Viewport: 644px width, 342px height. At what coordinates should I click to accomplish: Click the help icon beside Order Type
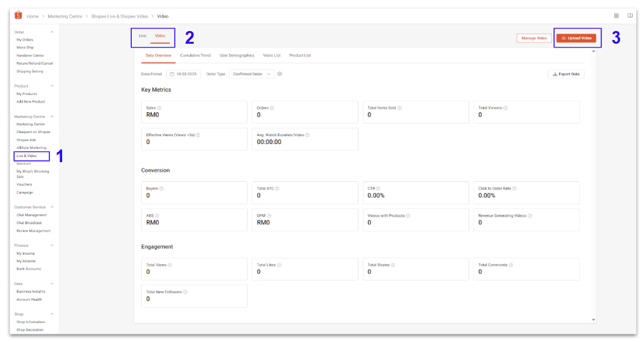pos(280,74)
